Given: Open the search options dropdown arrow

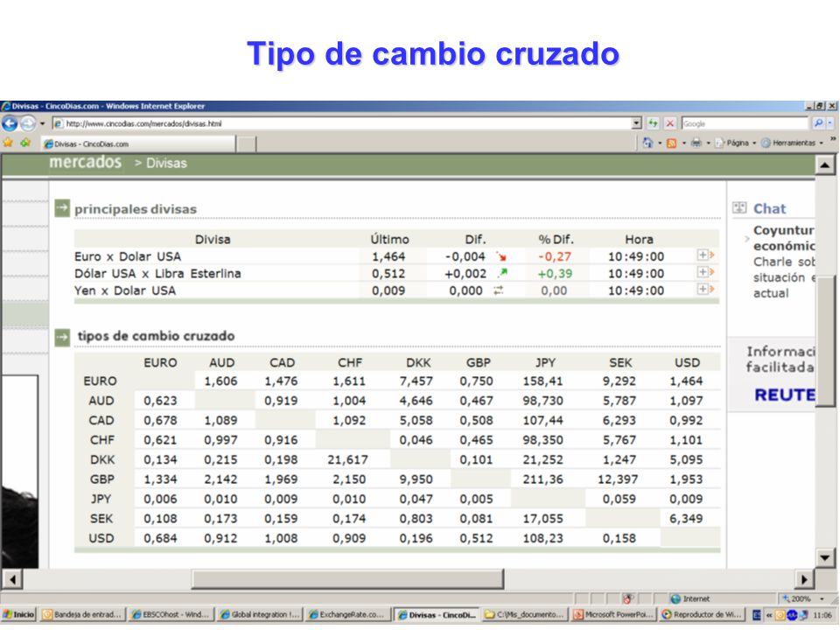Looking at the screenshot, I should click(x=830, y=123).
